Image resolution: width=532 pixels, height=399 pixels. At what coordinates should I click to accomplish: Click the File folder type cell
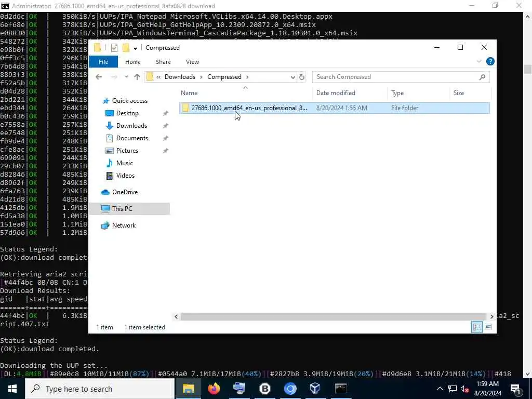click(x=404, y=108)
